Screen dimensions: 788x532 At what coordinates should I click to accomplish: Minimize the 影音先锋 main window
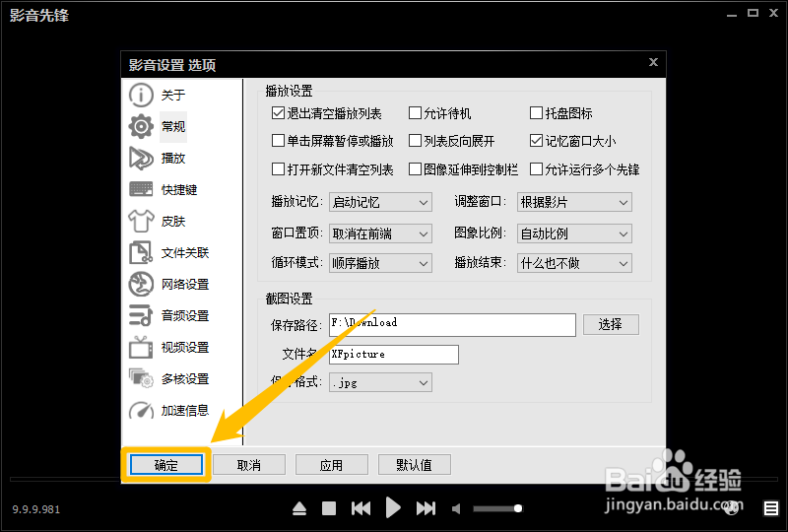[x=732, y=14]
